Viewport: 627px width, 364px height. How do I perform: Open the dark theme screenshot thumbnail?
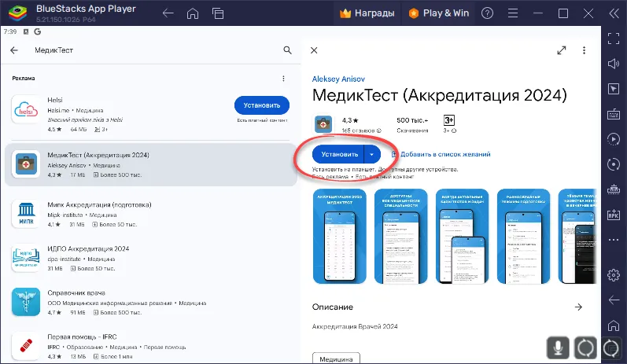(x=577, y=236)
